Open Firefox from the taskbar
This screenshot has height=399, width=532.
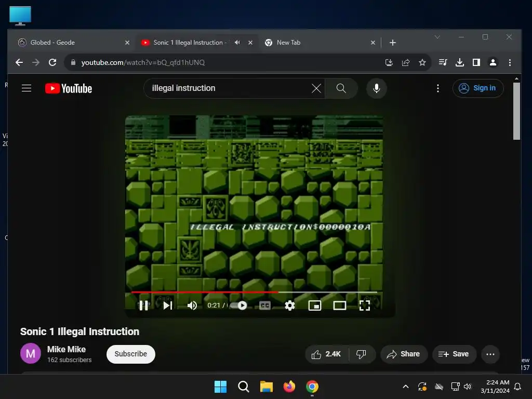click(289, 387)
